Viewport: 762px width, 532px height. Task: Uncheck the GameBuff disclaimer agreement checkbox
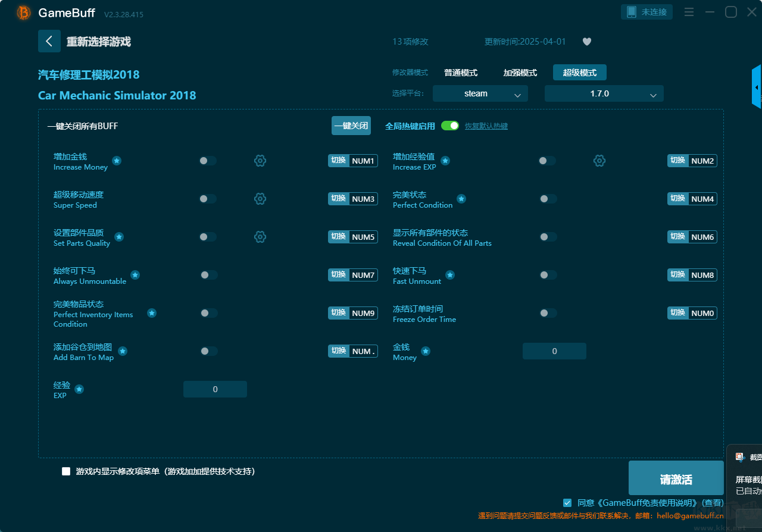[x=567, y=503]
